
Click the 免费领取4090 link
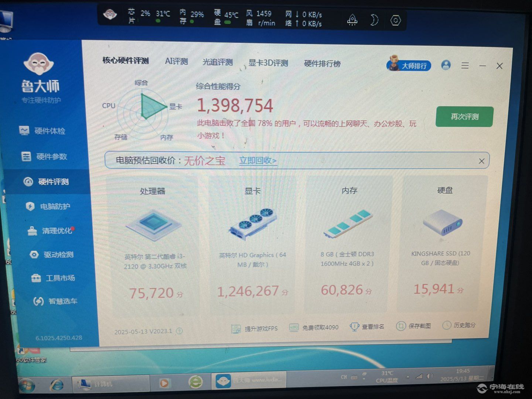pos(314,327)
